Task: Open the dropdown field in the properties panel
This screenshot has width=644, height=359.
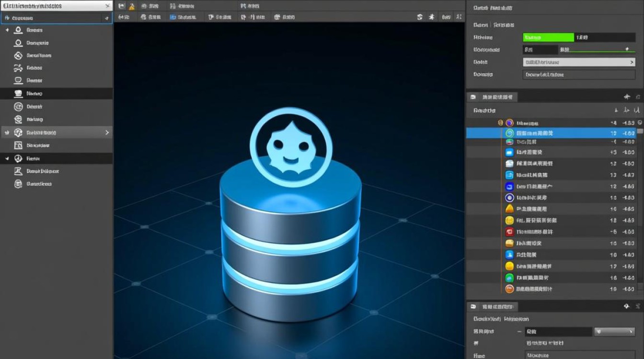Action: click(578, 62)
